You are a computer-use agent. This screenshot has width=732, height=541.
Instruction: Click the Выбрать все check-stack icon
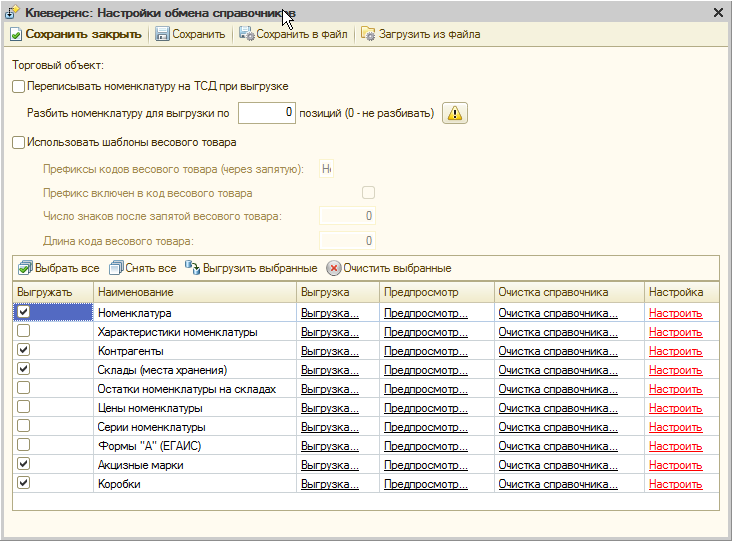25,268
